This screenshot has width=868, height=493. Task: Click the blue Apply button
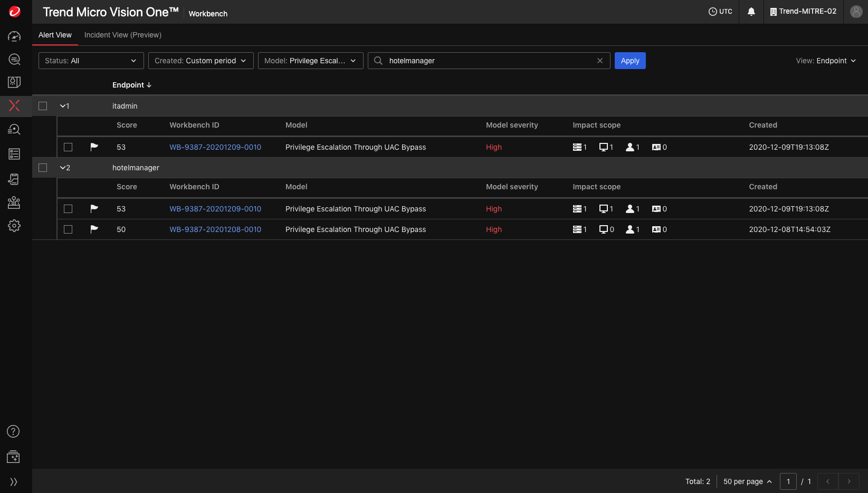click(629, 61)
